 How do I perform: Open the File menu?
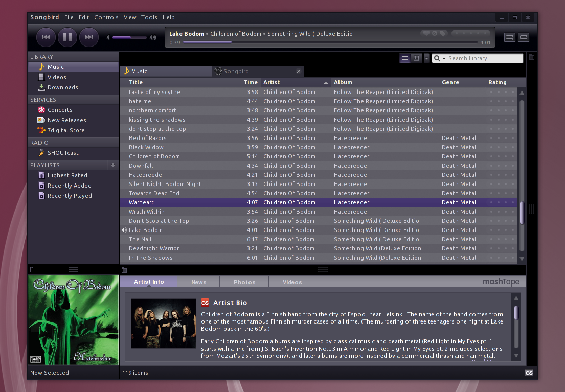pyautogui.click(x=69, y=17)
